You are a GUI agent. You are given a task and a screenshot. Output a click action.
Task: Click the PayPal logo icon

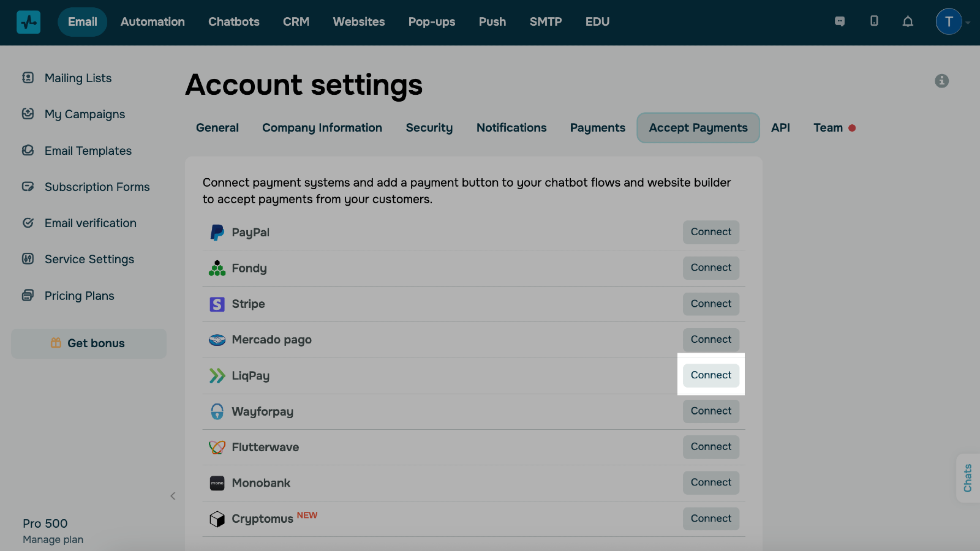217,233
